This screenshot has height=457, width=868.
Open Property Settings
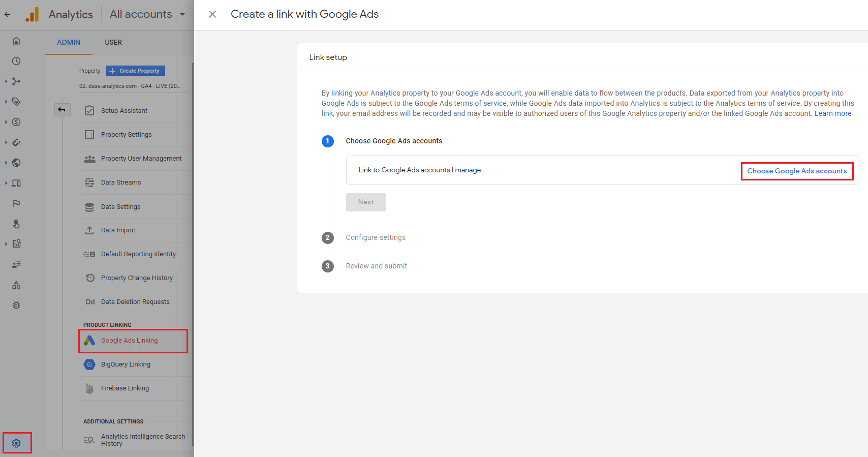(x=134, y=135)
